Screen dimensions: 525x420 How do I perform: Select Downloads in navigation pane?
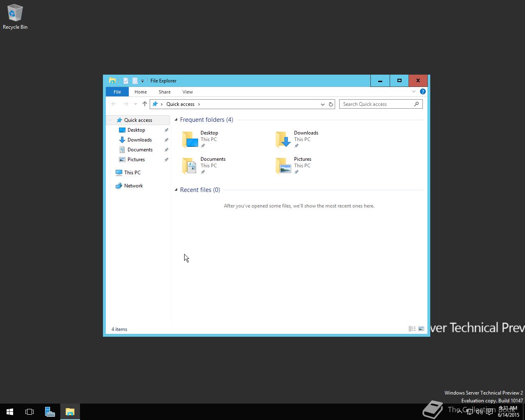click(139, 140)
